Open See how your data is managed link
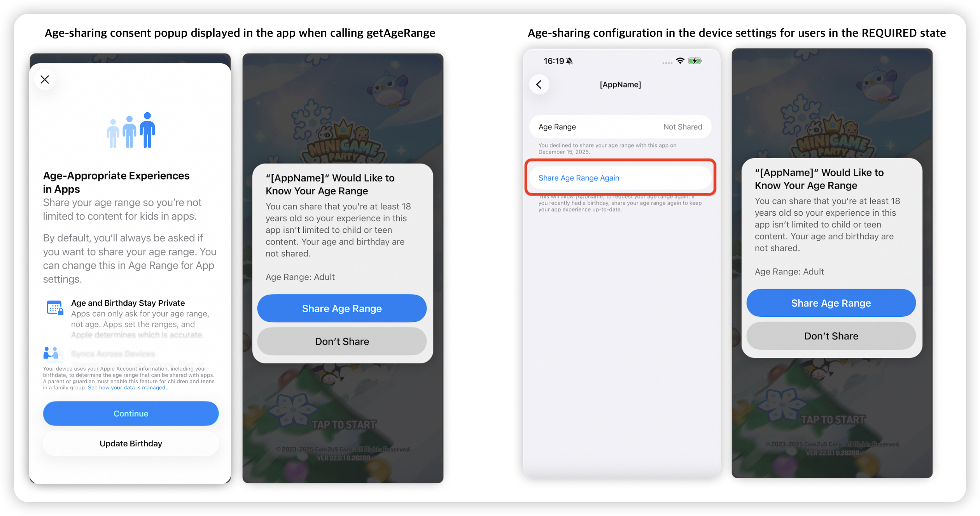The image size is (980, 516). tap(128, 387)
